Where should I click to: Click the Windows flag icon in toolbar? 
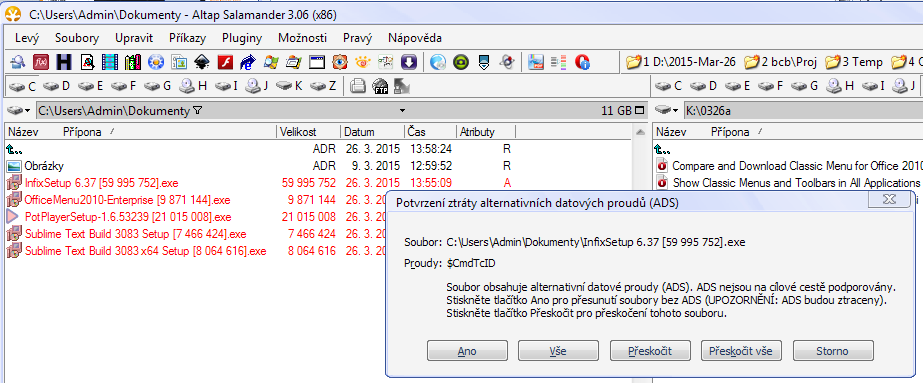pos(271,62)
